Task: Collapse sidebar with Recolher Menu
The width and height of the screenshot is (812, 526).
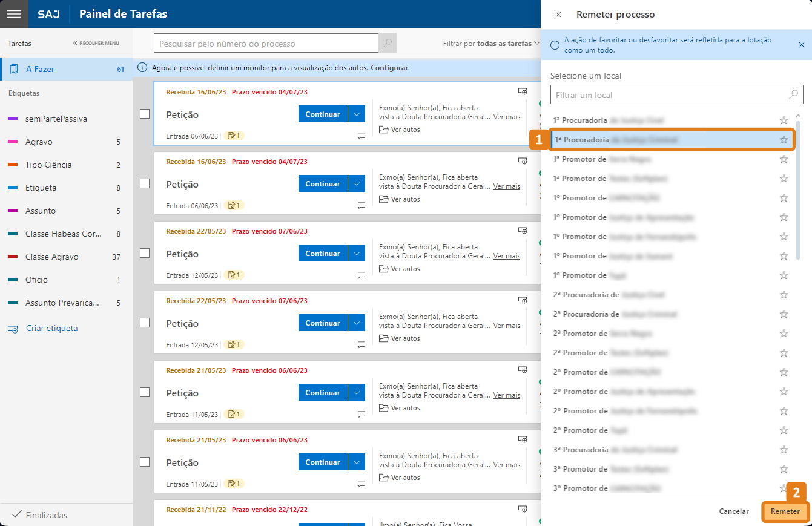Action: click(x=96, y=44)
